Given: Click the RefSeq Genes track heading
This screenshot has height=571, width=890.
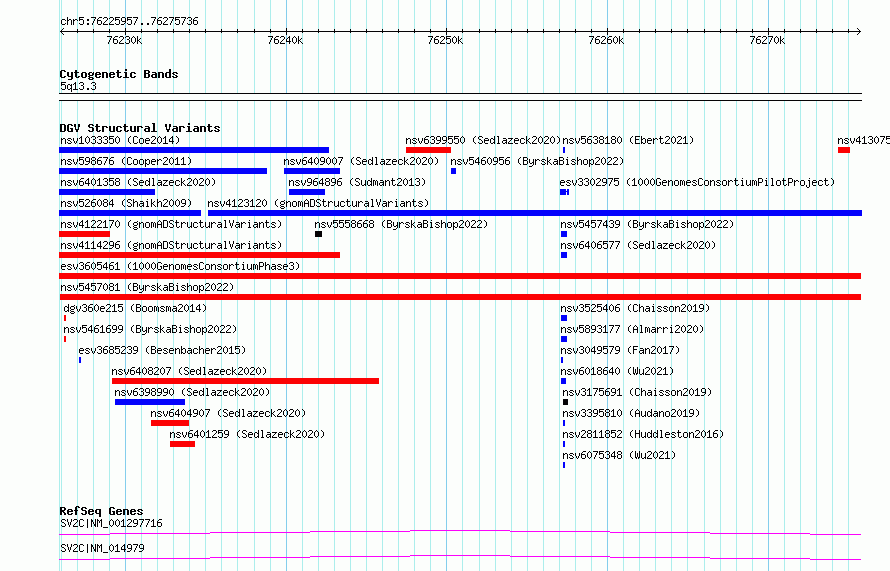Looking at the screenshot, I should point(101,511).
